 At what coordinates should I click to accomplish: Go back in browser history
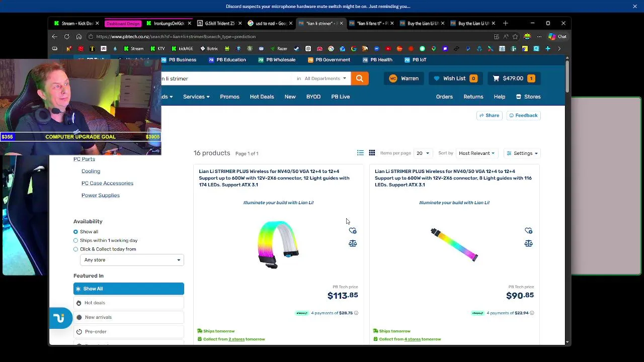pos(54,36)
